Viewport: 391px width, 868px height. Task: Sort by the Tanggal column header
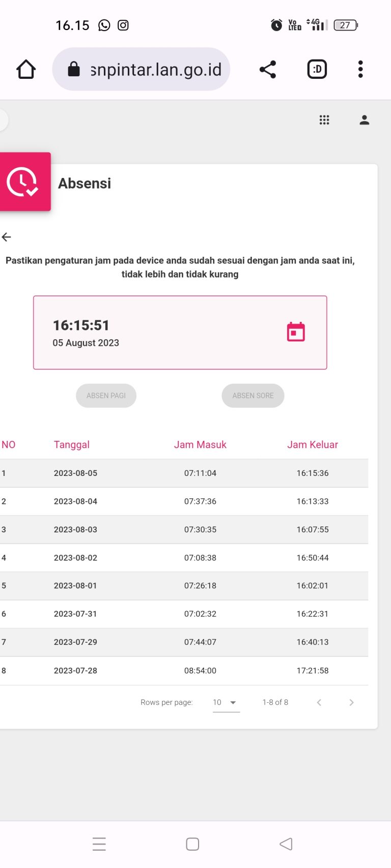pyautogui.click(x=72, y=444)
